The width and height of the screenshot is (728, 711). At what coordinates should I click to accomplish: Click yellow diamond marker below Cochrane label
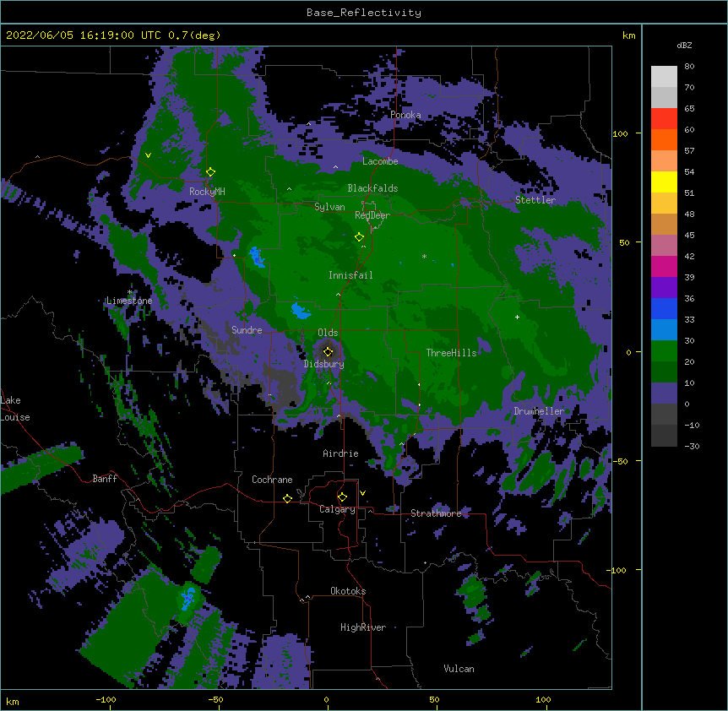click(x=287, y=498)
